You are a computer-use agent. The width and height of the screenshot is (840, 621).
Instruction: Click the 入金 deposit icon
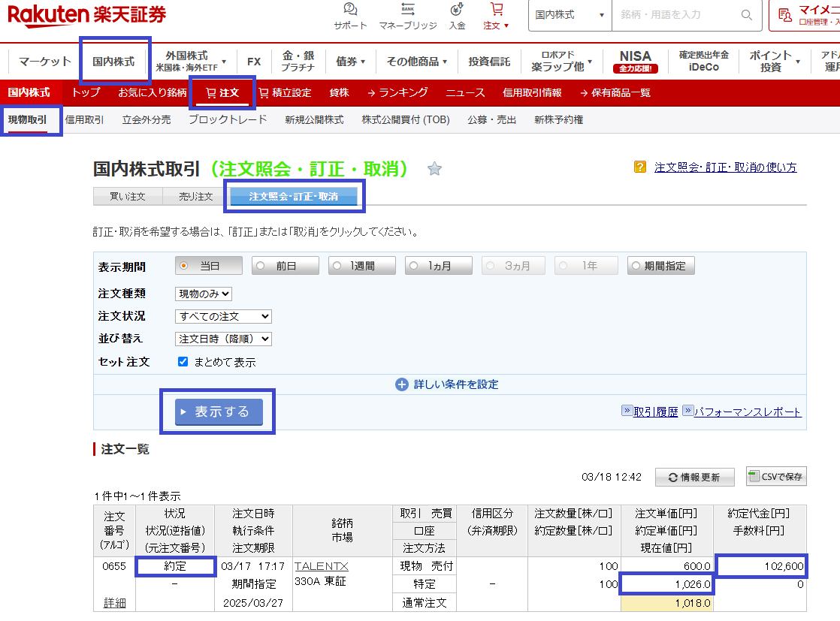tap(457, 11)
